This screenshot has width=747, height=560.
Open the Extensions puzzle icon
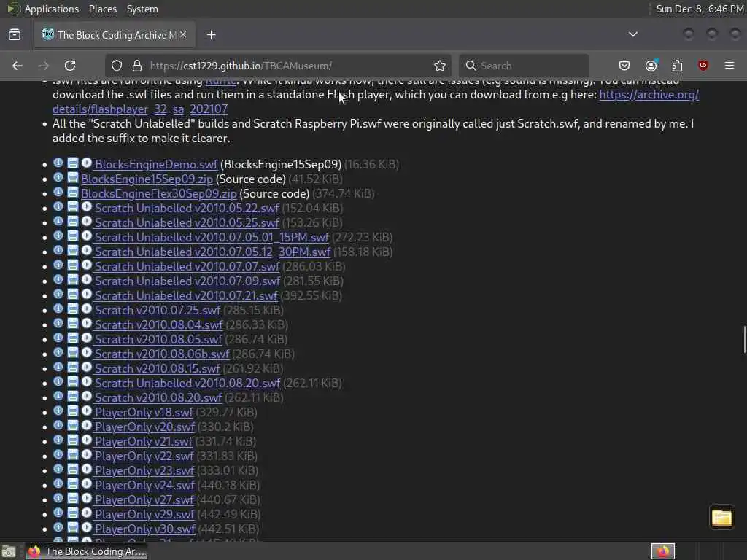click(677, 66)
